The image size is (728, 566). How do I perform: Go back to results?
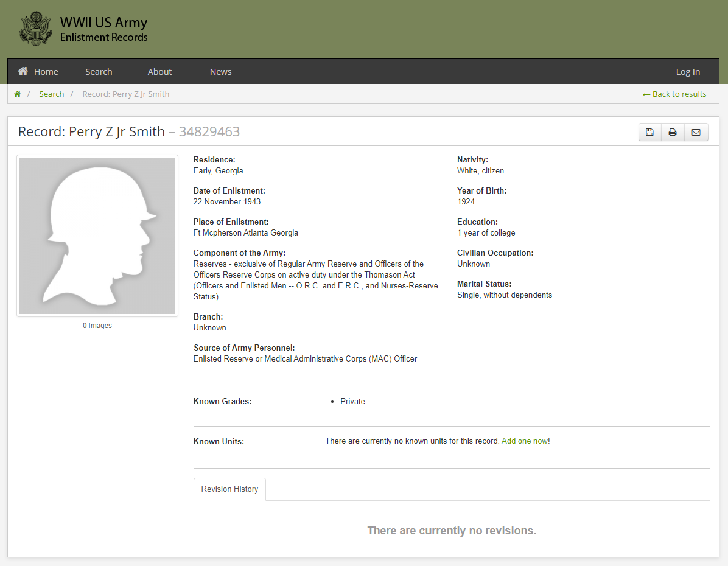pyautogui.click(x=674, y=94)
